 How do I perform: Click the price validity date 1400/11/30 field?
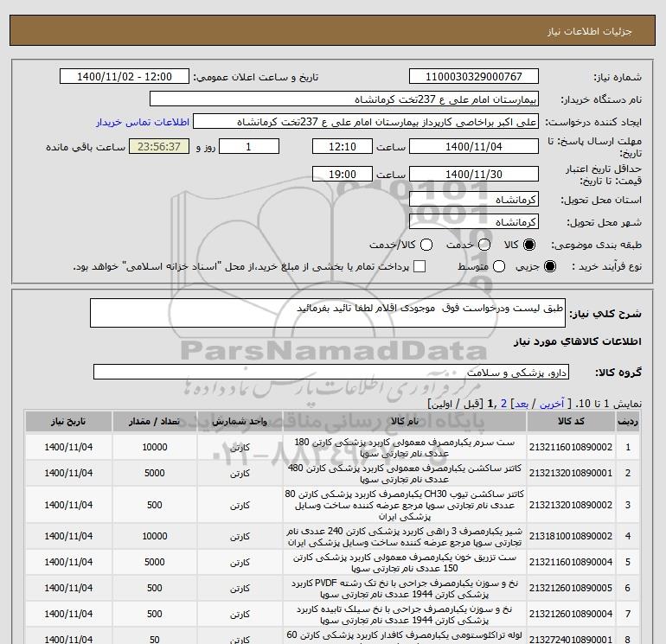[x=474, y=174]
